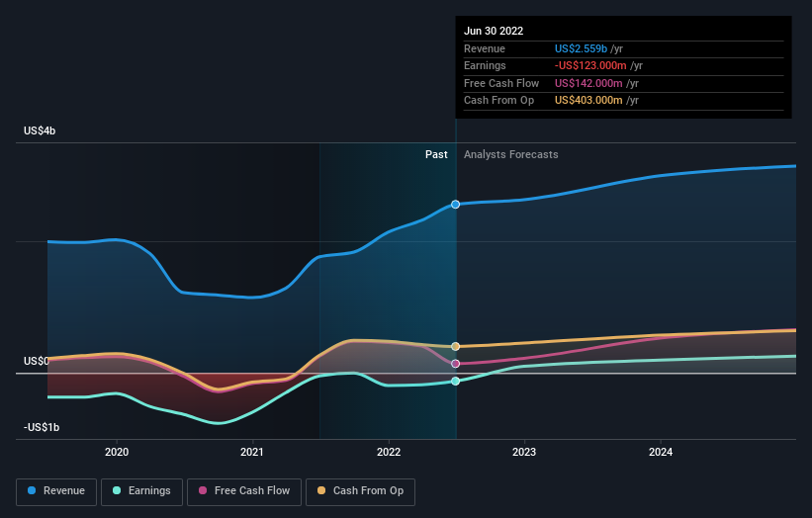
Task: Toggle the Cash From Op legend button
Action: [360, 491]
